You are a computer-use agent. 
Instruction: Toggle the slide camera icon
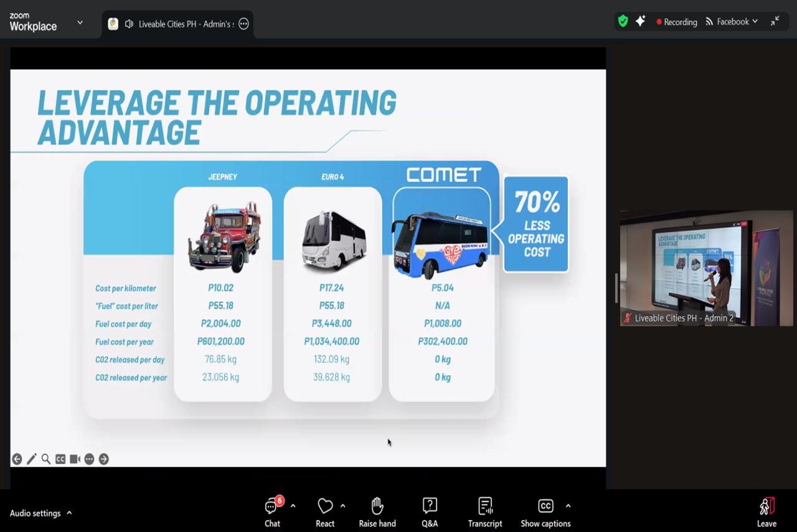[x=75, y=459]
